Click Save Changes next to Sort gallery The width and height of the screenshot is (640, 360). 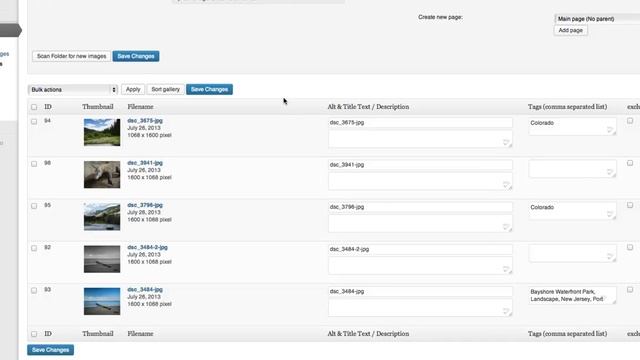(x=209, y=89)
